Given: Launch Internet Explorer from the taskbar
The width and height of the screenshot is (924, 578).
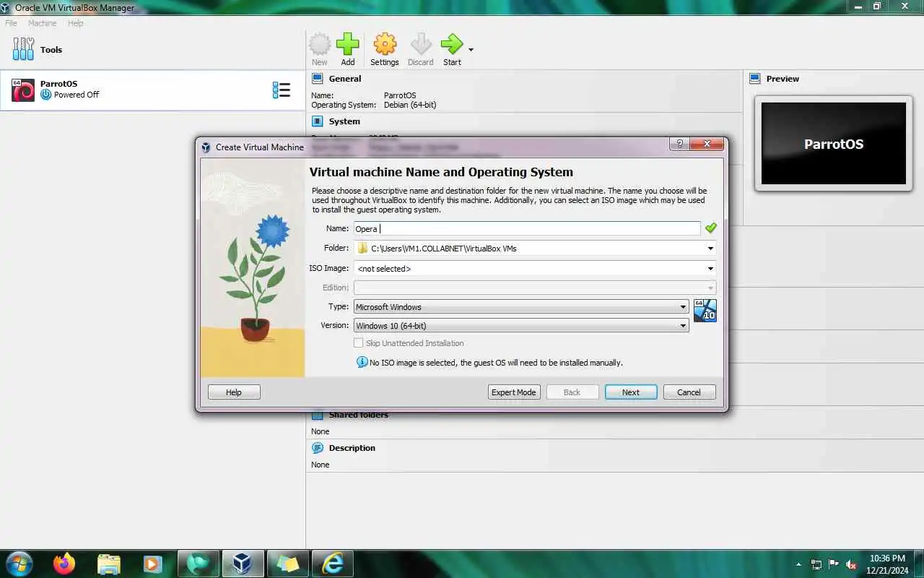Looking at the screenshot, I should tap(333, 564).
